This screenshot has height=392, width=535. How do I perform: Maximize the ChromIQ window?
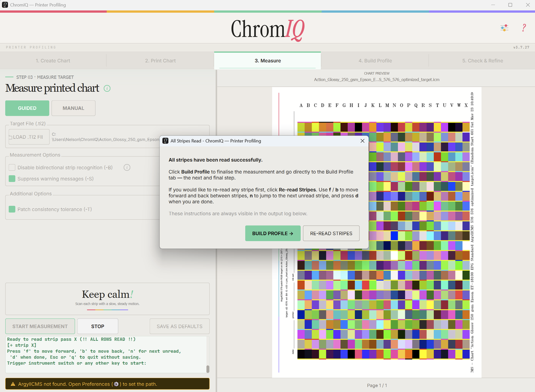click(510, 5)
